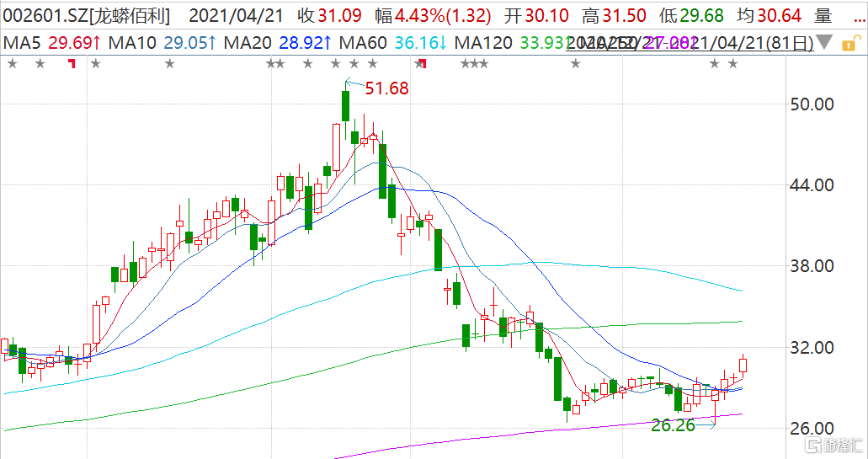Viewport: 868px width, 459px height.
Task: Click the leftmost star event marker
Action: 12,64
